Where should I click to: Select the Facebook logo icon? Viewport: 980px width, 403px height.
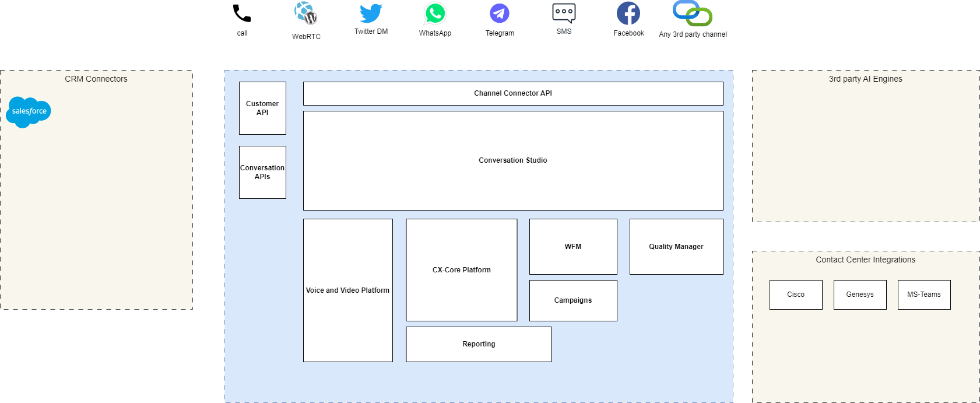pyautogui.click(x=628, y=13)
